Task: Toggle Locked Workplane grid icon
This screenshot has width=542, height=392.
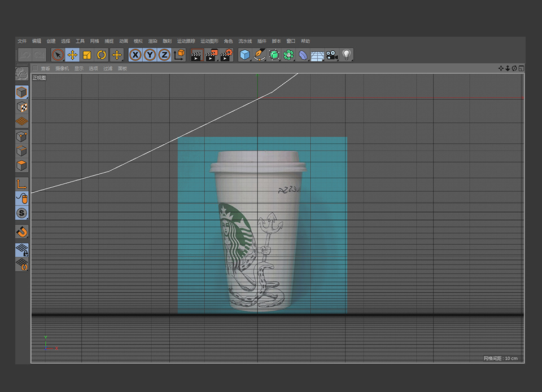Action: [22, 250]
